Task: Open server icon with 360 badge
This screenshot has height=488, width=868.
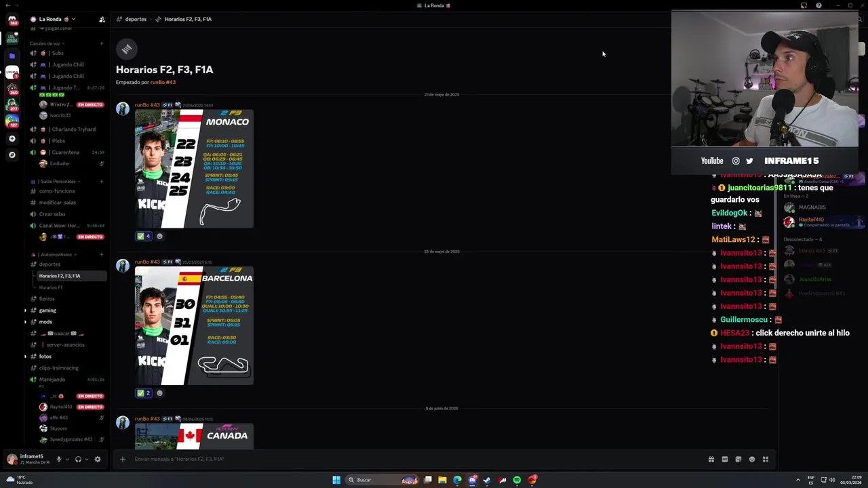Action: (12, 88)
